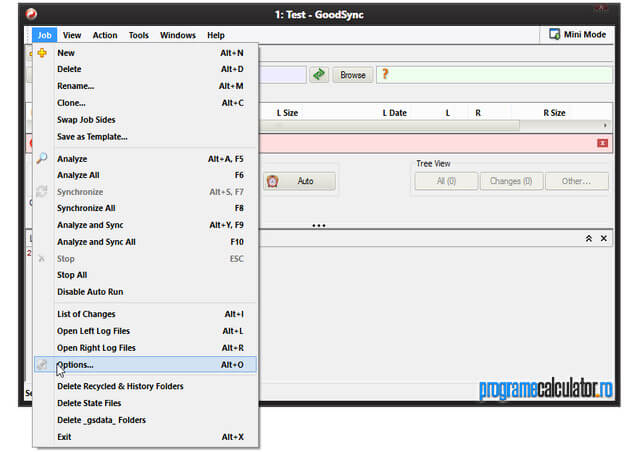Choose Delete State Files
640x452 pixels.
point(146,403)
